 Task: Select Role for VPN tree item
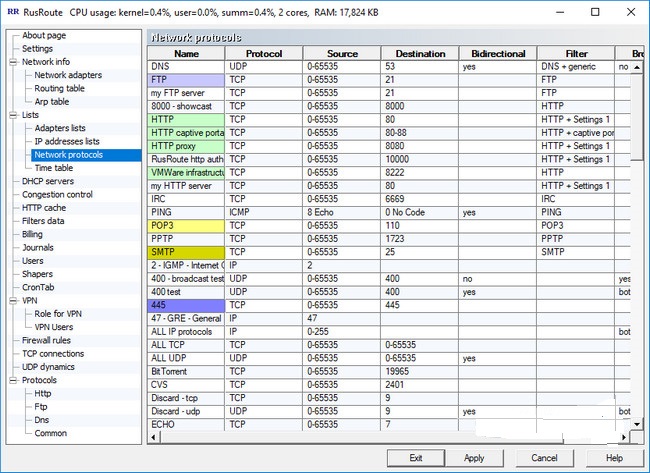pyautogui.click(x=58, y=314)
